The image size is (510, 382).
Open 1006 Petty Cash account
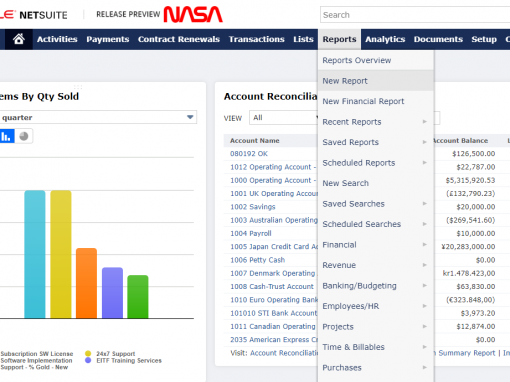pos(257,260)
